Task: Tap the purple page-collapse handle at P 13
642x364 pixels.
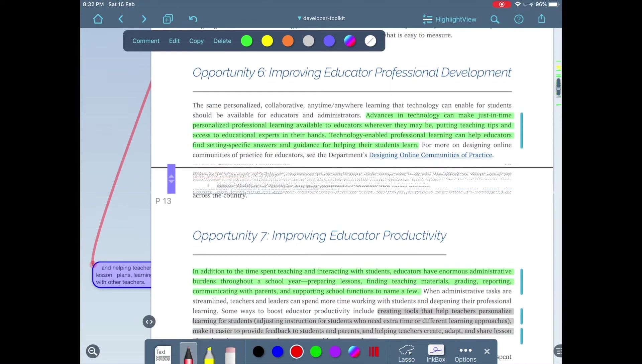Action: 171,179
